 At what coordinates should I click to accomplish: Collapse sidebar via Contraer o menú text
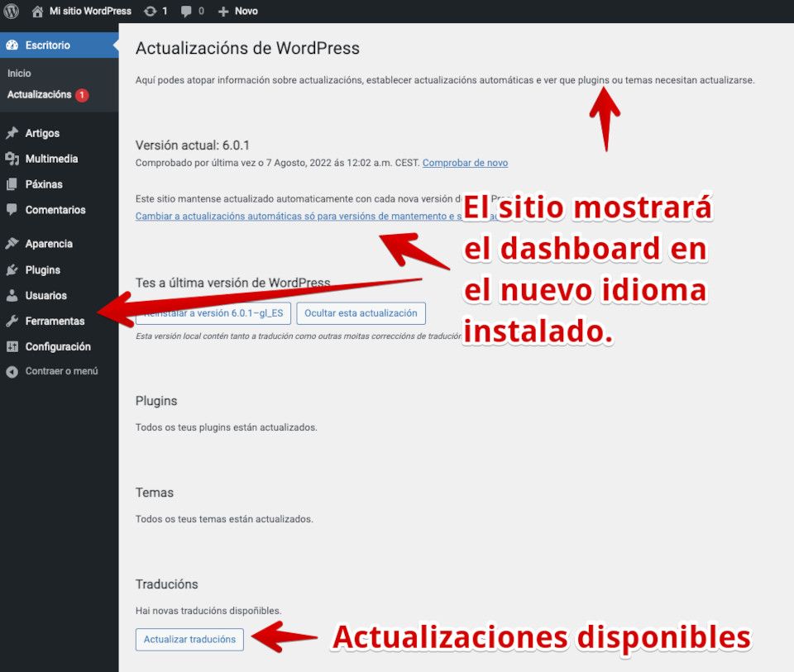(x=62, y=371)
